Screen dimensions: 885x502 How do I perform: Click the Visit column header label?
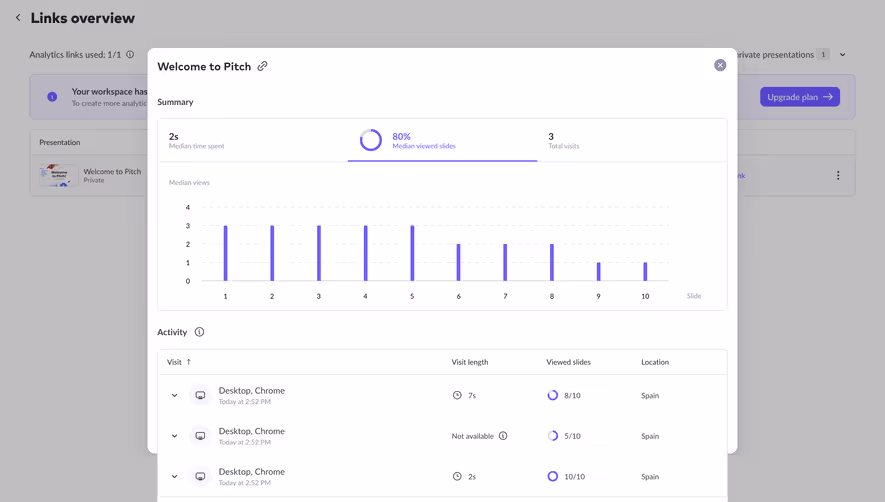tap(174, 362)
